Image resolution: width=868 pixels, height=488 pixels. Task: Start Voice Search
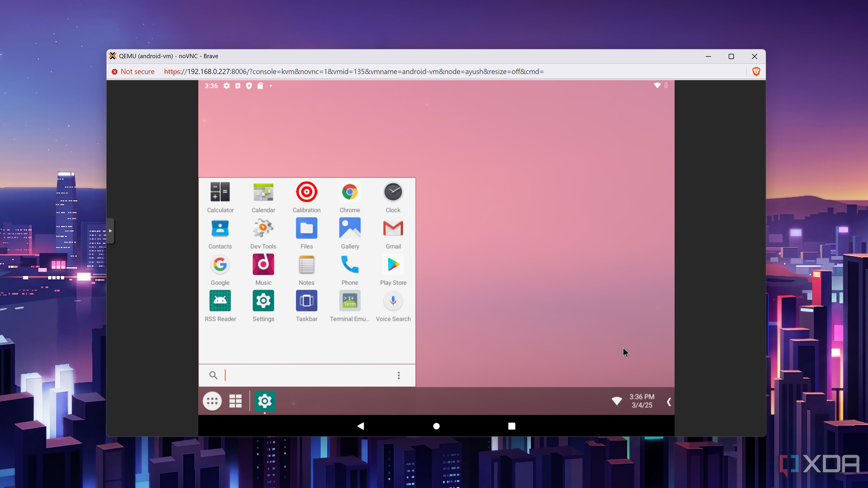(x=393, y=307)
